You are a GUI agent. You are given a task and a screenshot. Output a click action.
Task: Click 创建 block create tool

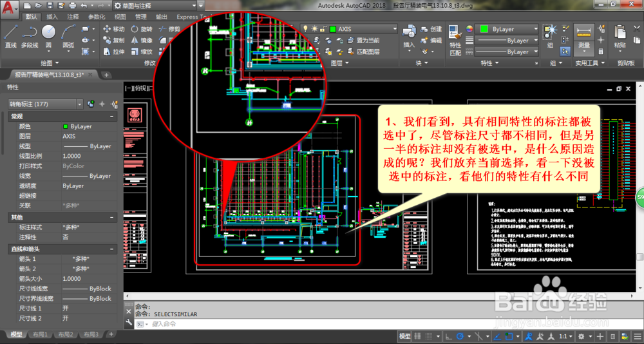[431, 29]
